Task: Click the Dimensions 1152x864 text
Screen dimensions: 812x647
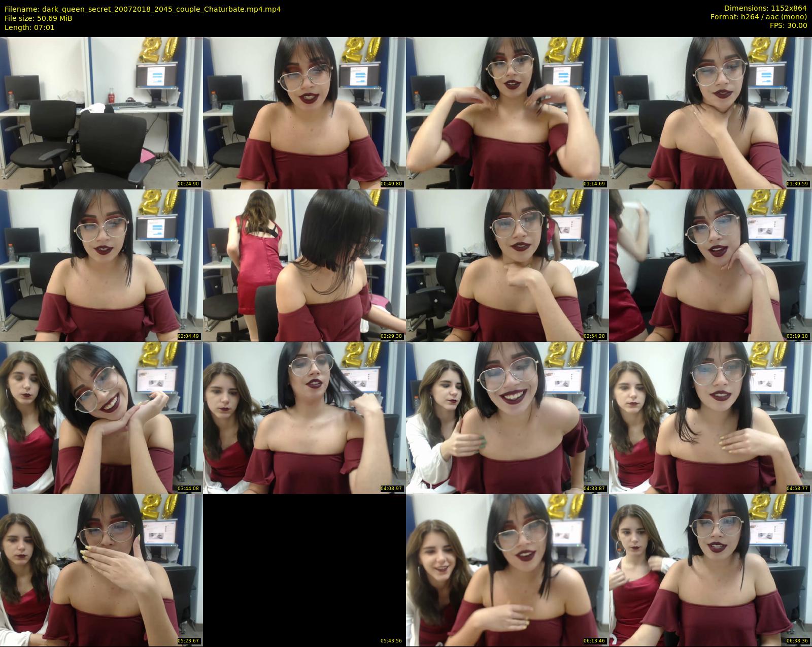Action: point(765,8)
